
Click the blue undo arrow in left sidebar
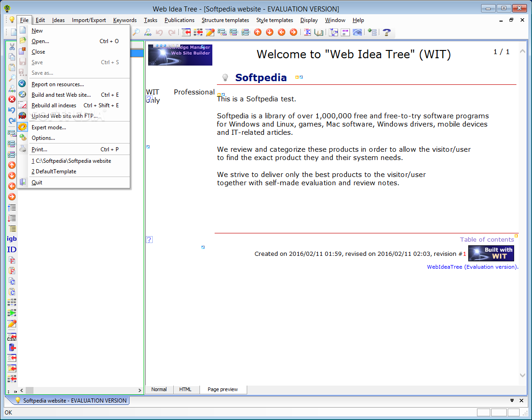click(12, 110)
